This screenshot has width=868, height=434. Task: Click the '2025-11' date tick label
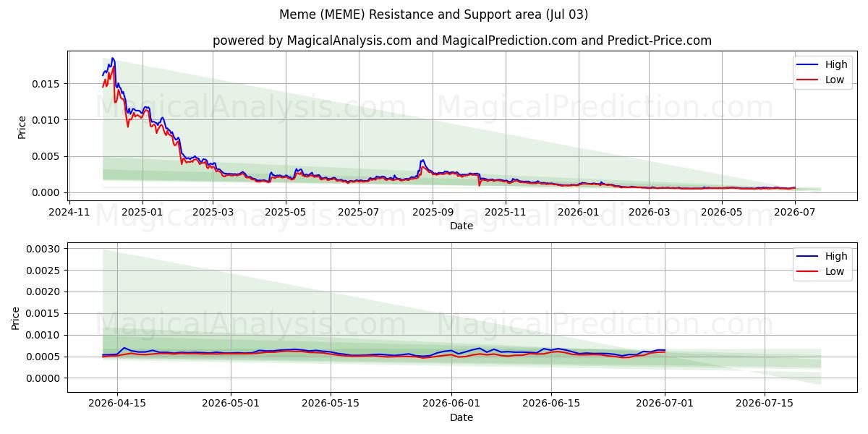click(506, 212)
